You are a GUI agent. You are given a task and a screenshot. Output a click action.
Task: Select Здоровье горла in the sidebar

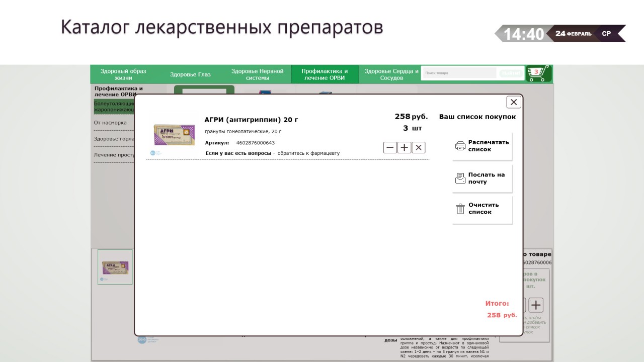[x=113, y=139]
